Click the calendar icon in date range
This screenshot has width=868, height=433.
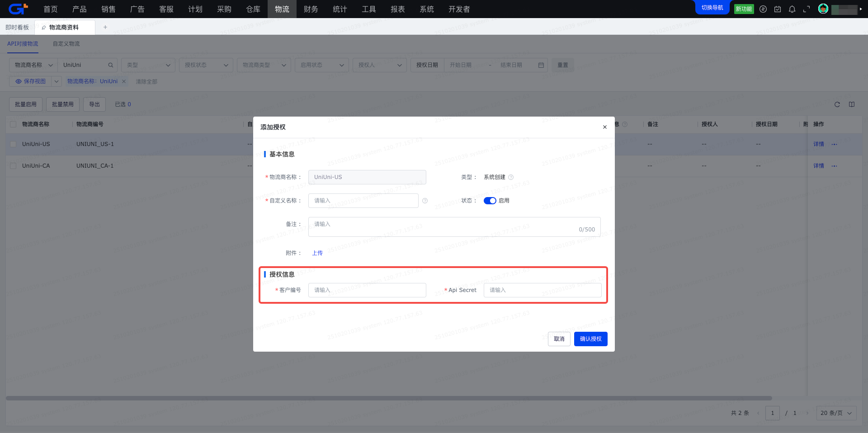click(541, 65)
